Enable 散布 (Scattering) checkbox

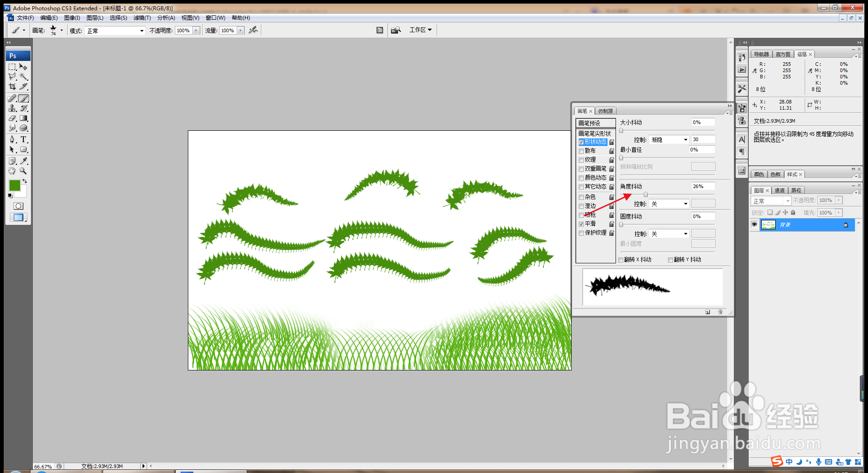pyautogui.click(x=582, y=151)
